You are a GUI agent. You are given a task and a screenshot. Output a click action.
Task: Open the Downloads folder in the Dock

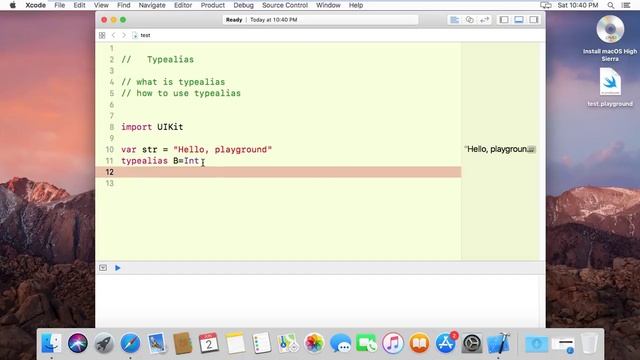(537, 344)
